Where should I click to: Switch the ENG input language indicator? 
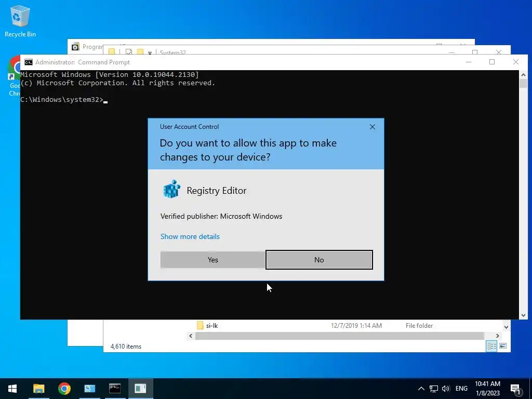tap(461, 389)
